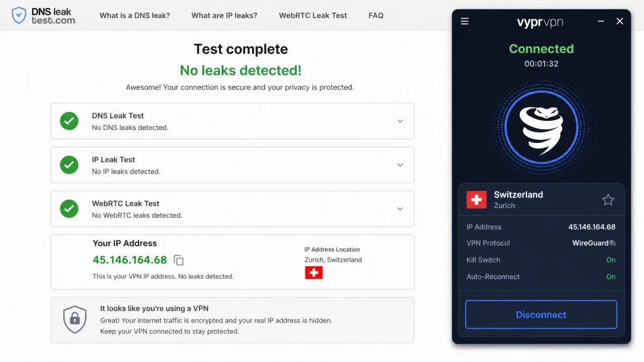The image size is (644, 362).
Task: Open the FAQ page
Action: pos(376,16)
